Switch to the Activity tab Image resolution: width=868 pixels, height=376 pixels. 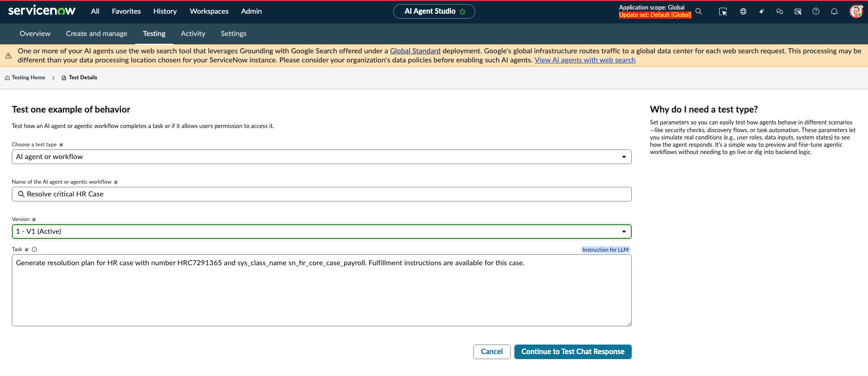(193, 34)
